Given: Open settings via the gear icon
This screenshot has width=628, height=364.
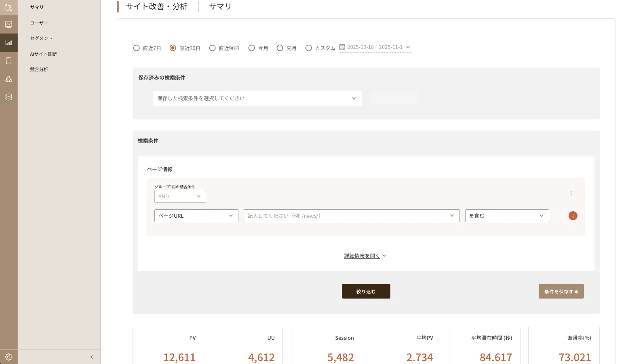Looking at the screenshot, I should pos(8,357).
